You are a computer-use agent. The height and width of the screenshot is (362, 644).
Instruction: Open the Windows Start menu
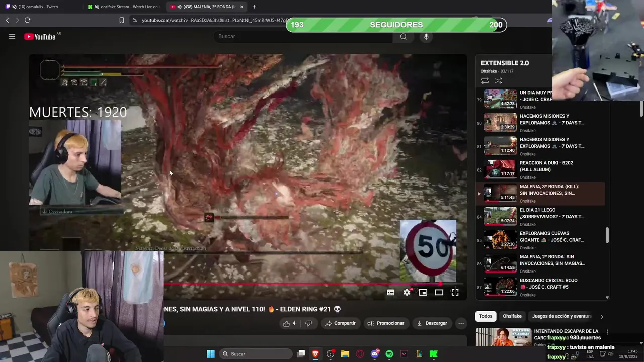(x=211, y=354)
